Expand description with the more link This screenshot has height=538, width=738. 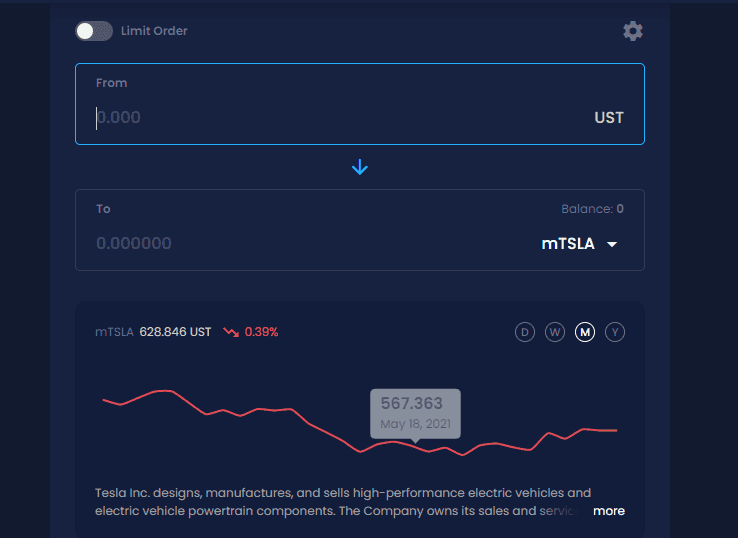(608, 511)
